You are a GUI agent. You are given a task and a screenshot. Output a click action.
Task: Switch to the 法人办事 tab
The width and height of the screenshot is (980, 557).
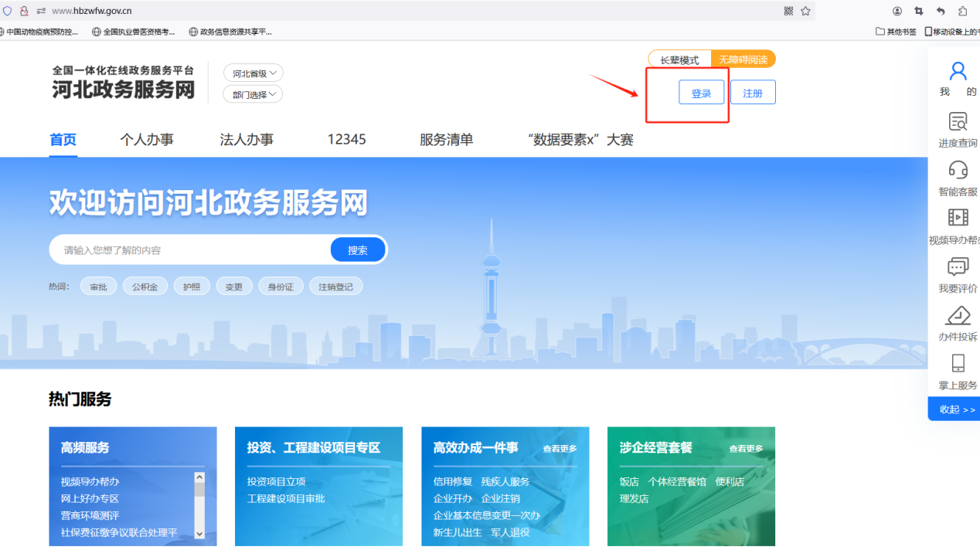pos(247,140)
